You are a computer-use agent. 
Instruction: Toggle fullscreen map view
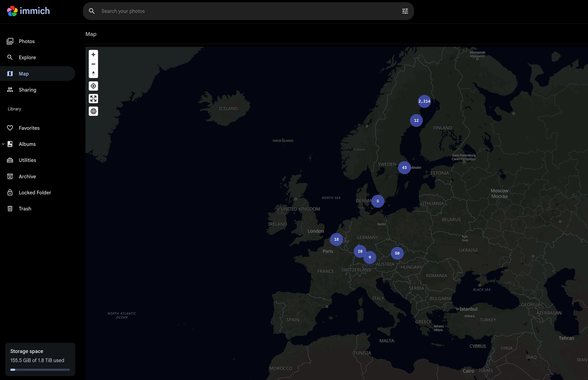pyautogui.click(x=93, y=99)
